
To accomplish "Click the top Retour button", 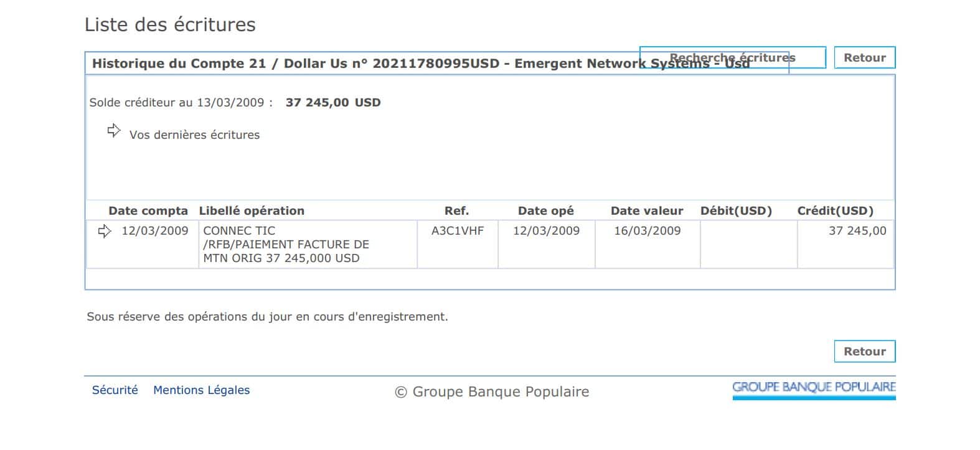I will point(864,57).
